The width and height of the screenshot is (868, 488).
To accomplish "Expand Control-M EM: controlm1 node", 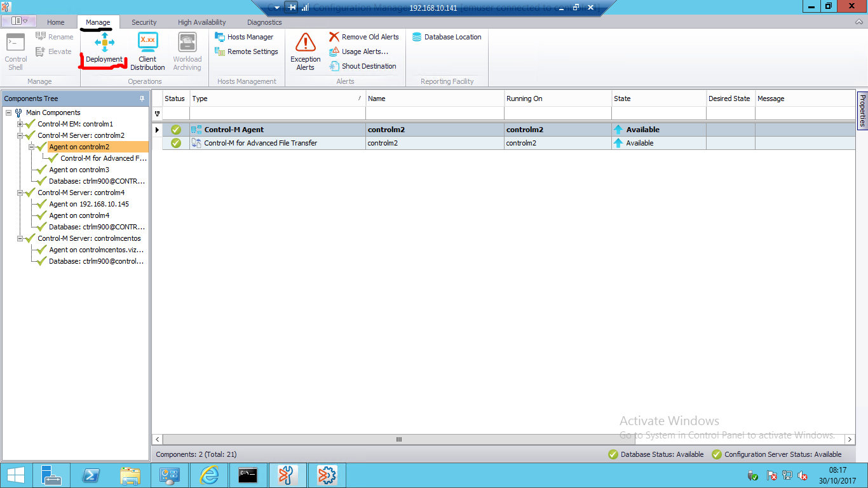I will pyautogui.click(x=20, y=124).
